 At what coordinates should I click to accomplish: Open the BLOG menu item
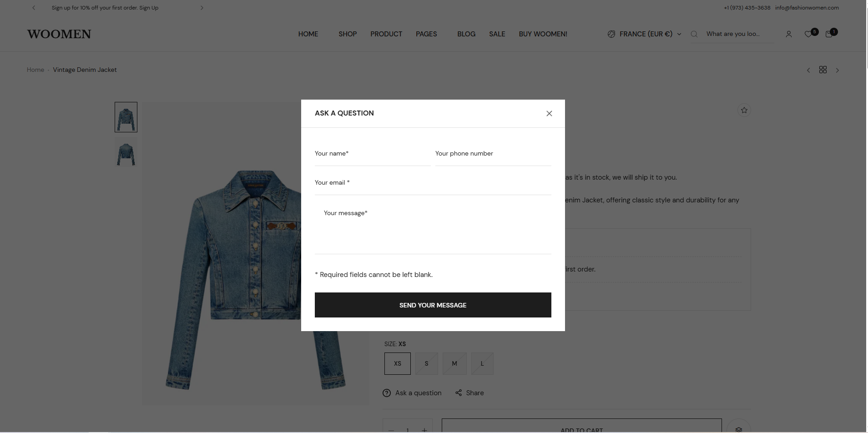(466, 34)
